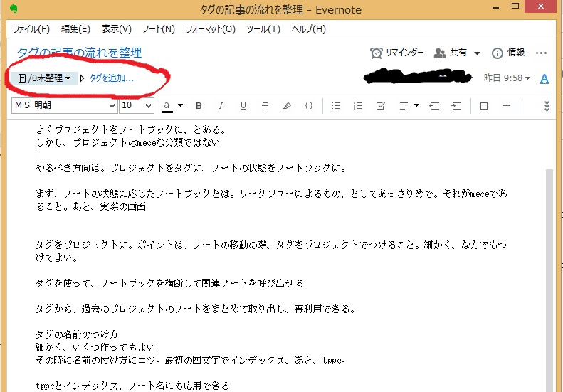
Task: Open the ヘルプ(H) menu
Action: coord(308,28)
